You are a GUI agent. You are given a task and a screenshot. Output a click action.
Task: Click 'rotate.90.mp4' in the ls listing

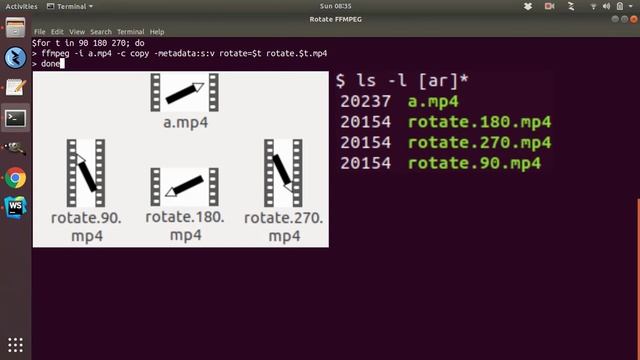point(474,163)
